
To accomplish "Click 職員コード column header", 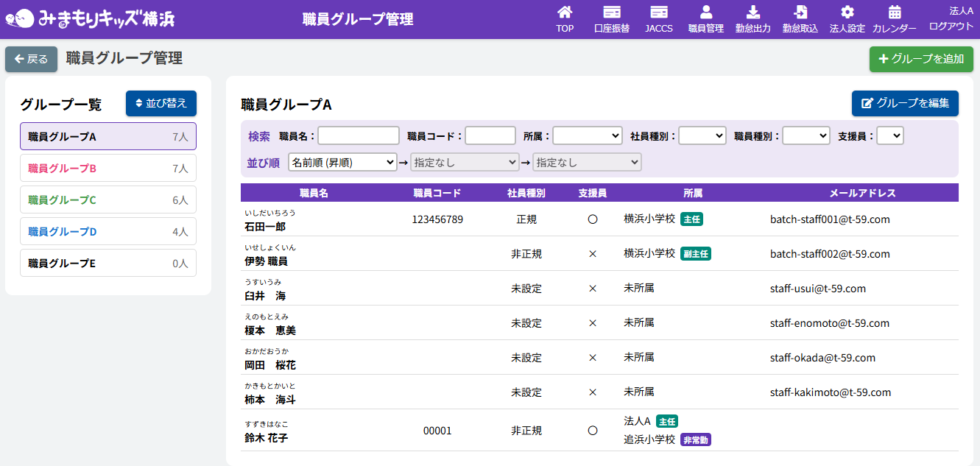I will click(x=437, y=193).
